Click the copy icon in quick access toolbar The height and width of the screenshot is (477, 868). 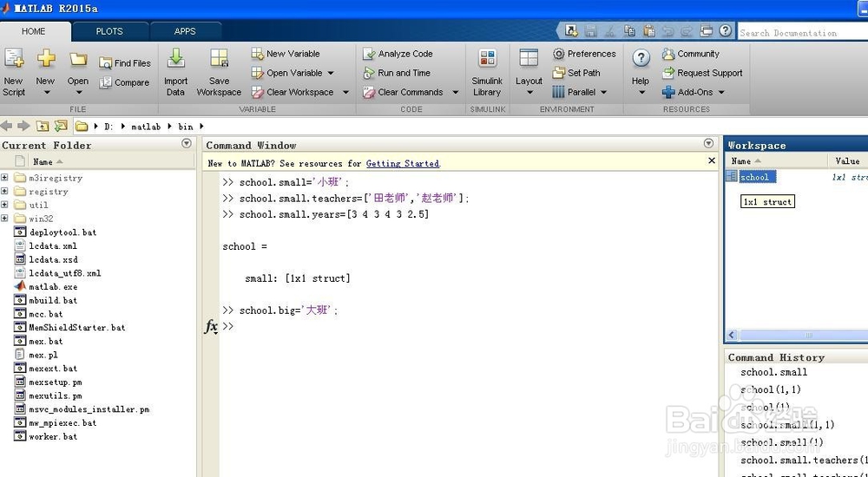click(629, 31)
